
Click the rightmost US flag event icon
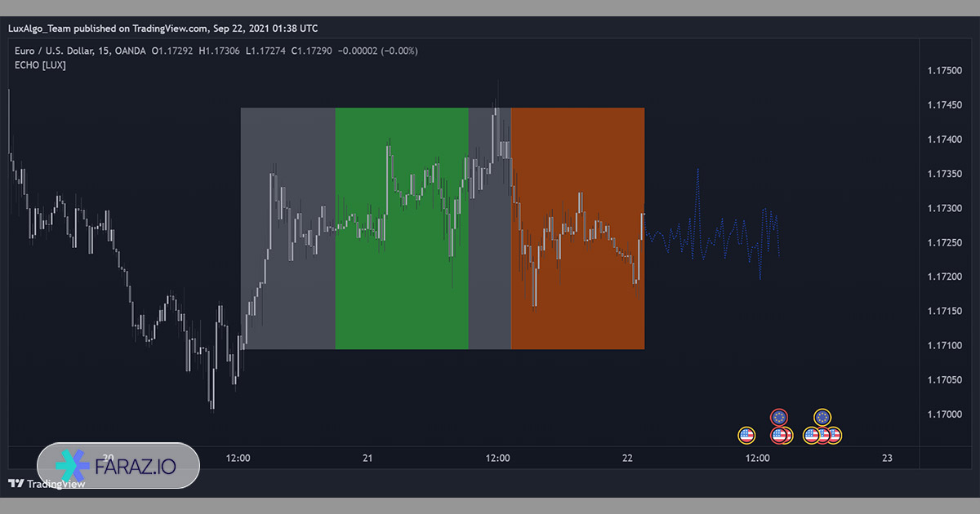coord(833,436)
